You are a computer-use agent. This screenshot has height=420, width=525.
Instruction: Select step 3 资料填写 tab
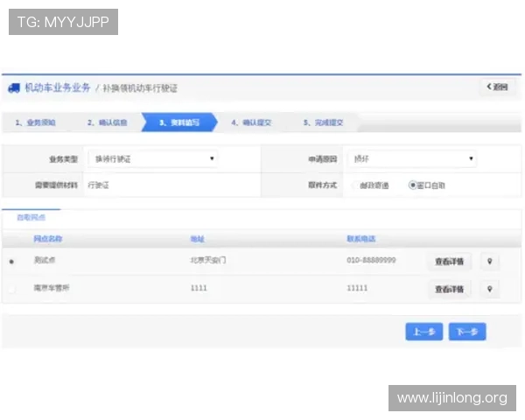click(179, 122)
